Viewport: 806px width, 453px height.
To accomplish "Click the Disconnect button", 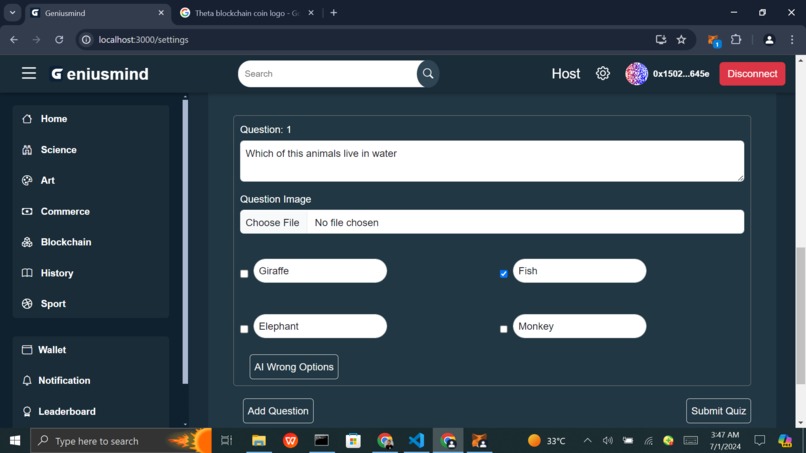I will pyautogui.click(x=752, y=74).
